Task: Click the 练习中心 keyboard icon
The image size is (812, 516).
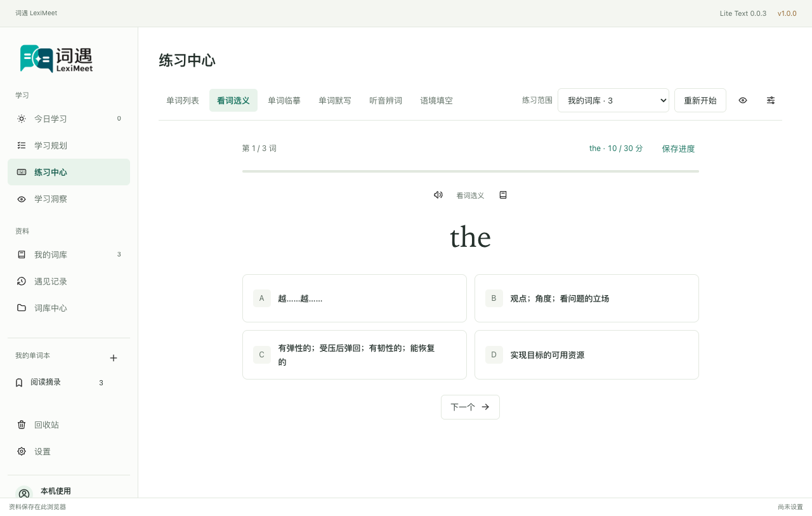Action: (22, 172)
